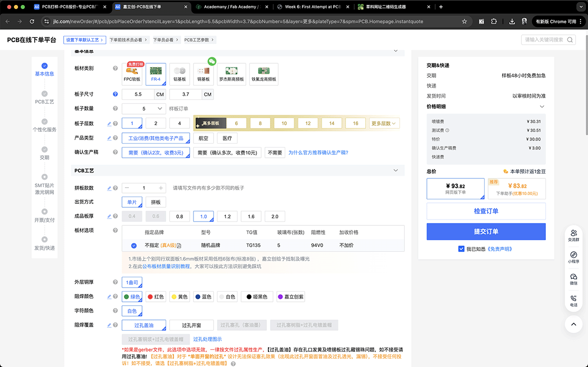The image size is (588, 367).
Task: Click help icon beside 板材类别
Action: coord(115,69)
